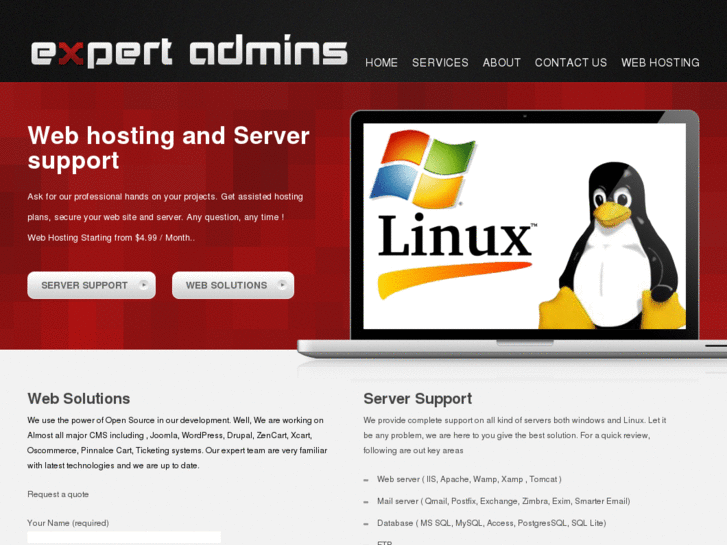Viewport: 727px width, 545px height.
Task: Click the Web Solutions section heading
Action: tap(79, 398)
